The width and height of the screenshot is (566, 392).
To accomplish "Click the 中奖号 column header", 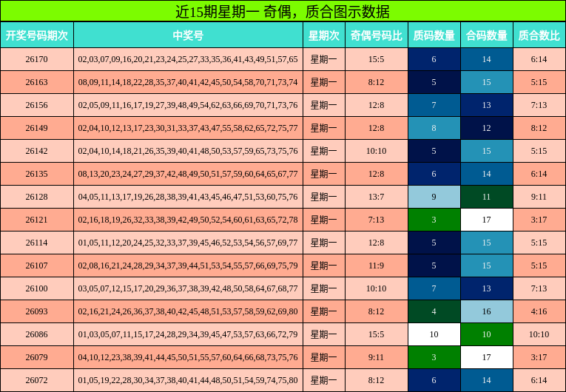I will click(x=188, y=36).
